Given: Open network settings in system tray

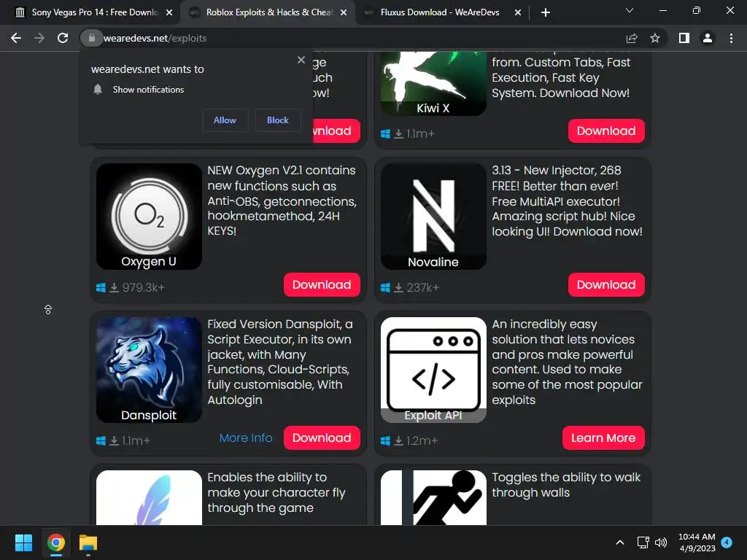Looking at the screenshot, I should pyautogui.click(x=643, y=542).
